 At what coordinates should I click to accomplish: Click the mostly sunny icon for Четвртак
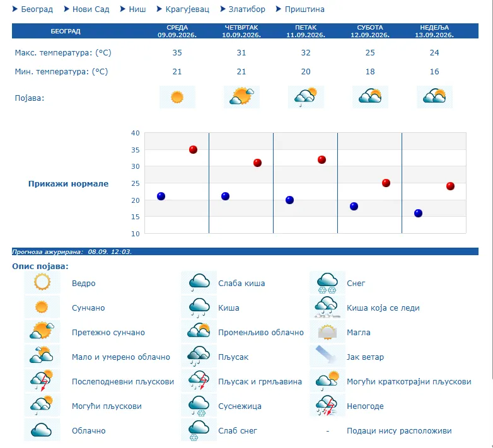(x=241, y=97)
